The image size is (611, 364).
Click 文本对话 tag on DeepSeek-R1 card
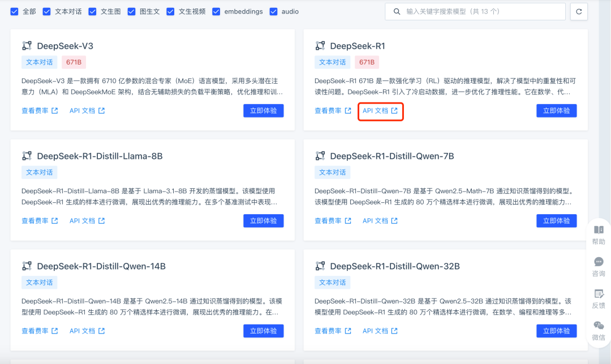tap(333, 62)
